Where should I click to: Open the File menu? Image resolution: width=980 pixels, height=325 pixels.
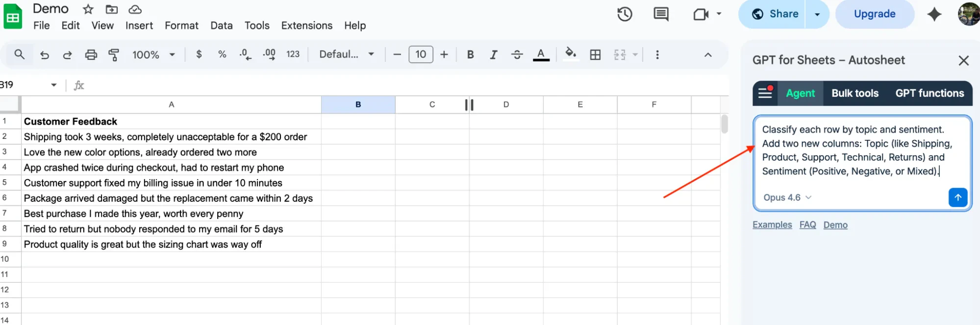(42, 26)
